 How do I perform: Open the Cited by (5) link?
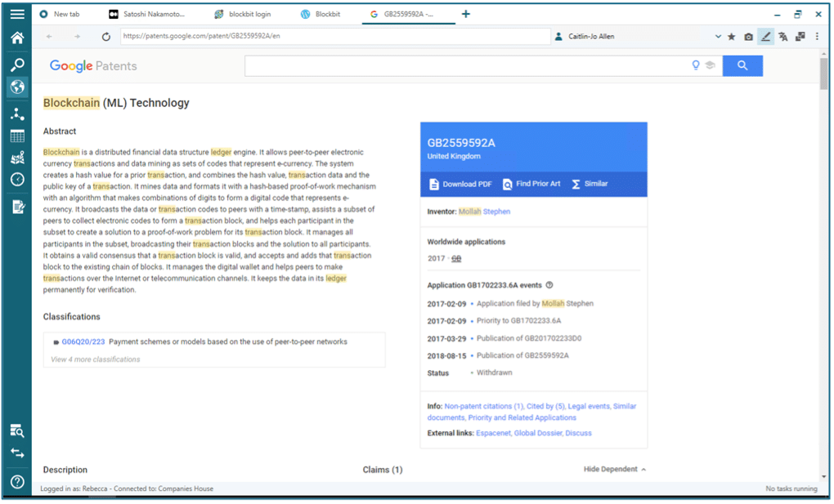click(545, 406)
